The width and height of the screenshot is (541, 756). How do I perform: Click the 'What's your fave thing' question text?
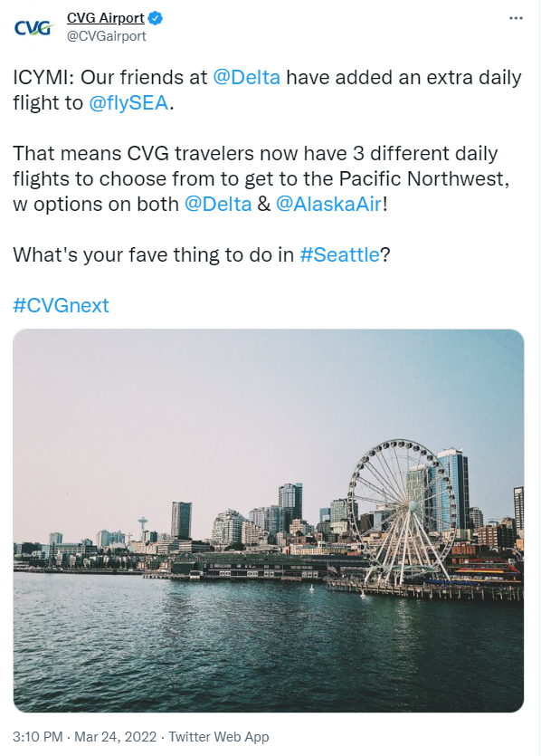(202, 255)
